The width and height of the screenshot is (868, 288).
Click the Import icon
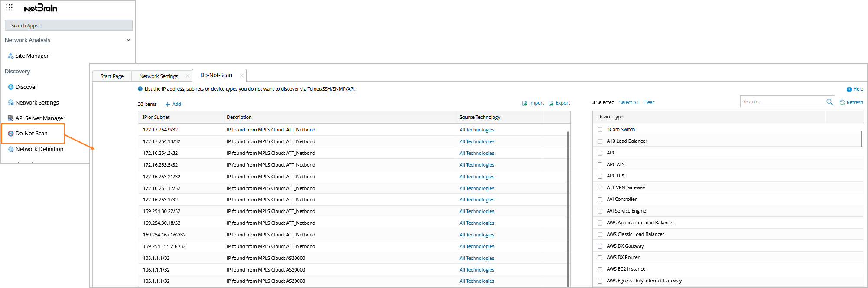point(524,103)
